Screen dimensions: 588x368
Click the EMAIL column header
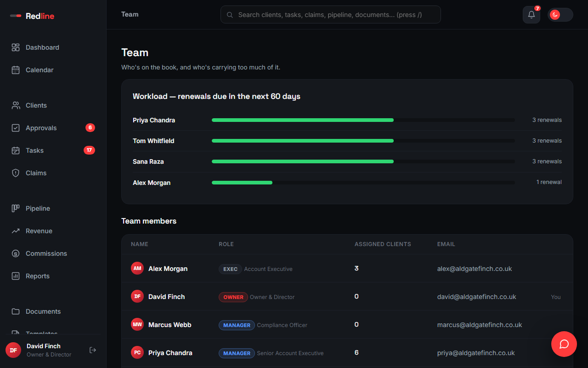[446, 244]
